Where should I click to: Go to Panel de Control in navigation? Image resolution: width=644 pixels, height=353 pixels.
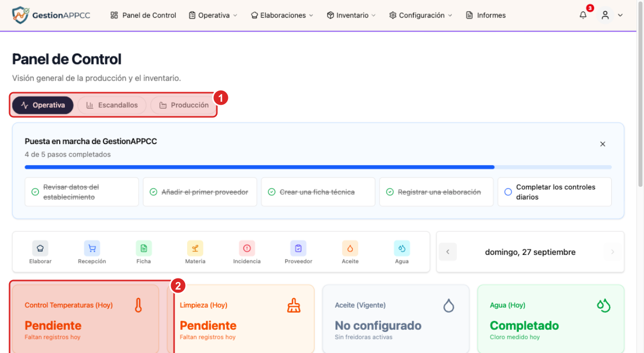(x=143, y=15)
